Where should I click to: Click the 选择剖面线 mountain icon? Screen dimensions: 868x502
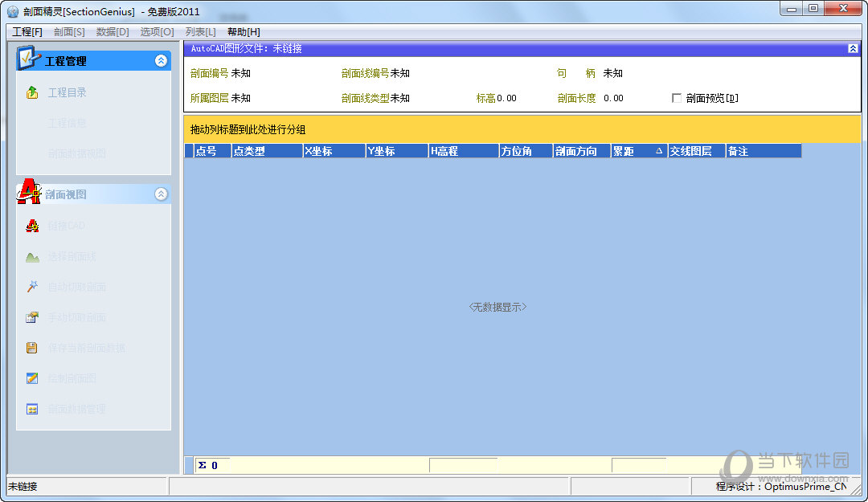coord(32,257)
